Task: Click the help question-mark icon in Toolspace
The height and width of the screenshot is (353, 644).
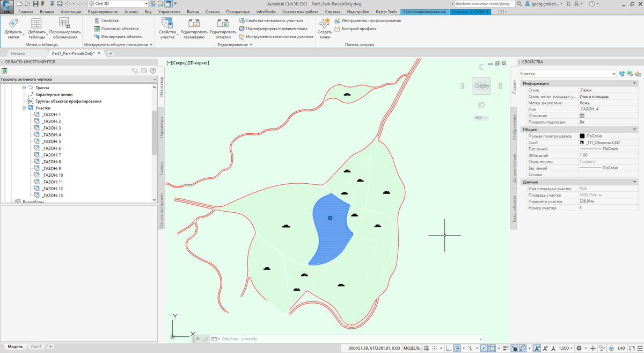Action: point(153,70)
